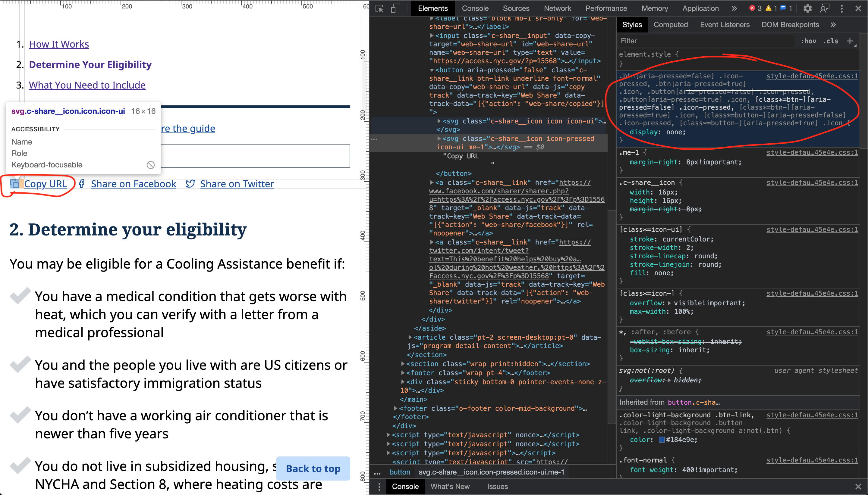Click the red error count badge

[x=755, y=8]
